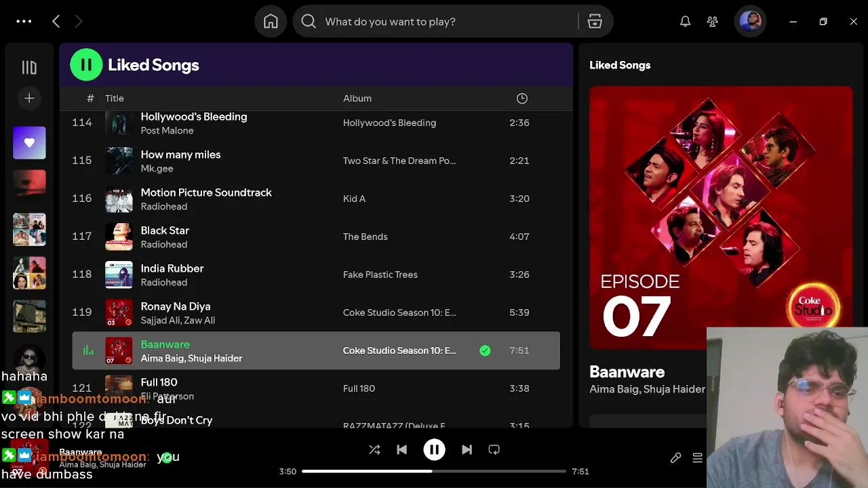Open the user profile avatar menu
The height and width of the screenshot is (488, 868).
point(751,22)
